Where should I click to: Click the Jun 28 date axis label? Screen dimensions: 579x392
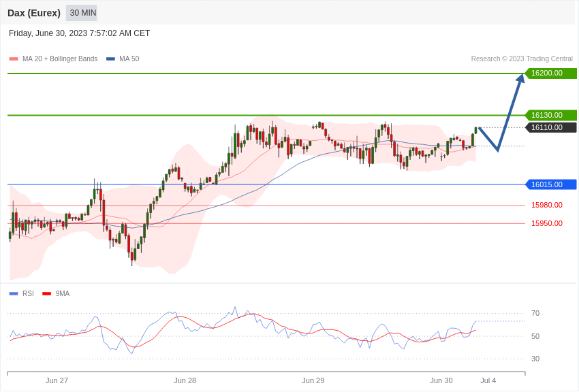(185, 380)
